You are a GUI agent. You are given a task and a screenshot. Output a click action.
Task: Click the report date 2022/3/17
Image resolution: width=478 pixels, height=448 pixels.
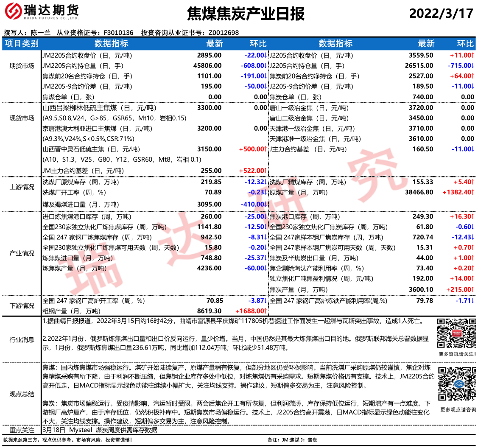(441, 14)
